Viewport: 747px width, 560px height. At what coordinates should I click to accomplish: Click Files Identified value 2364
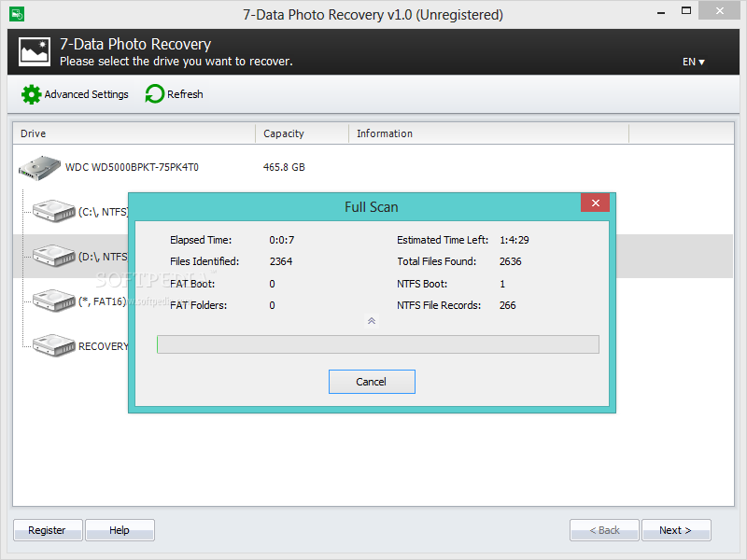281,261
